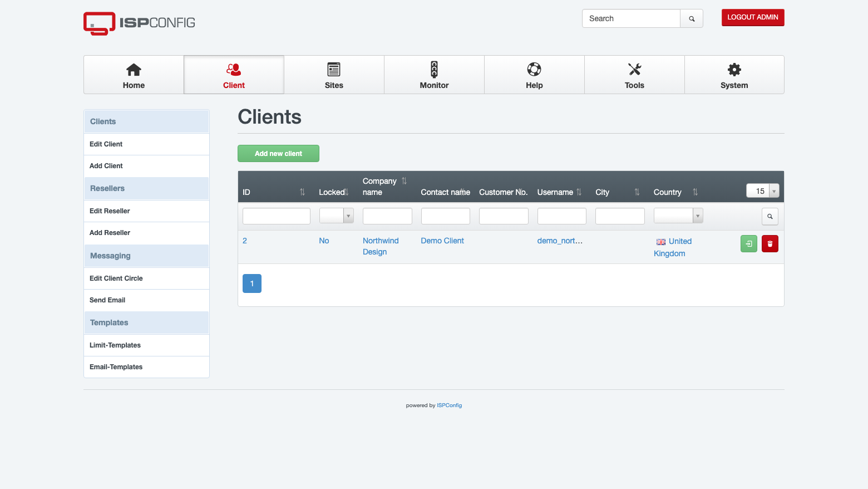Open the ISPConfig footer link

(449, 405)
